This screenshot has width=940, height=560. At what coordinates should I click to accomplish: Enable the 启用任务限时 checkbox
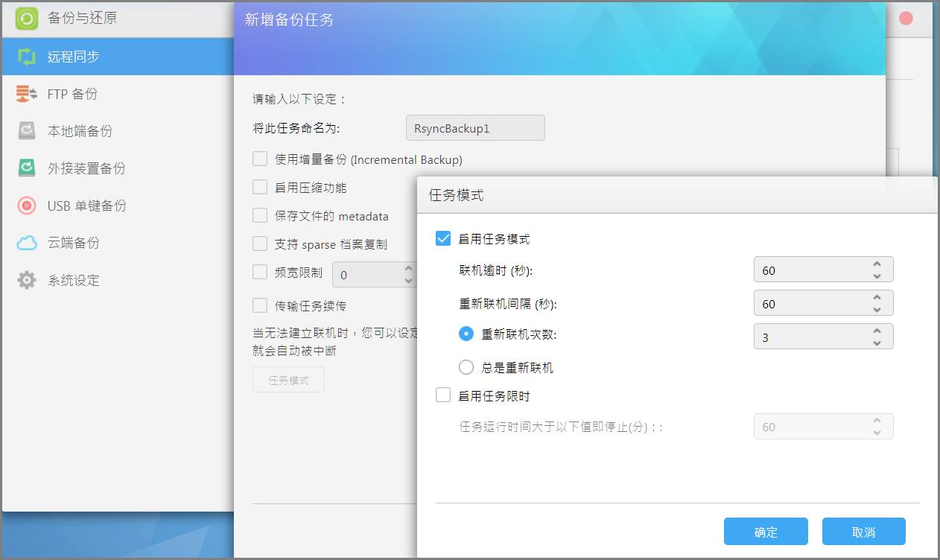(x=443, y=395)
